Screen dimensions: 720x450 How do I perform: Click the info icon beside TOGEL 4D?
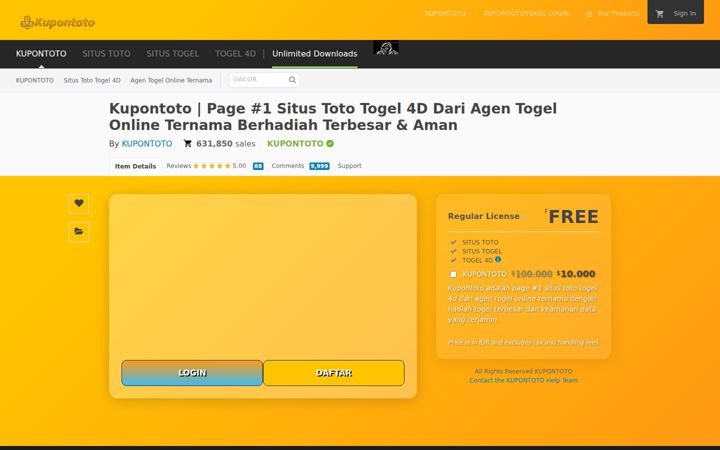point(498,259)
